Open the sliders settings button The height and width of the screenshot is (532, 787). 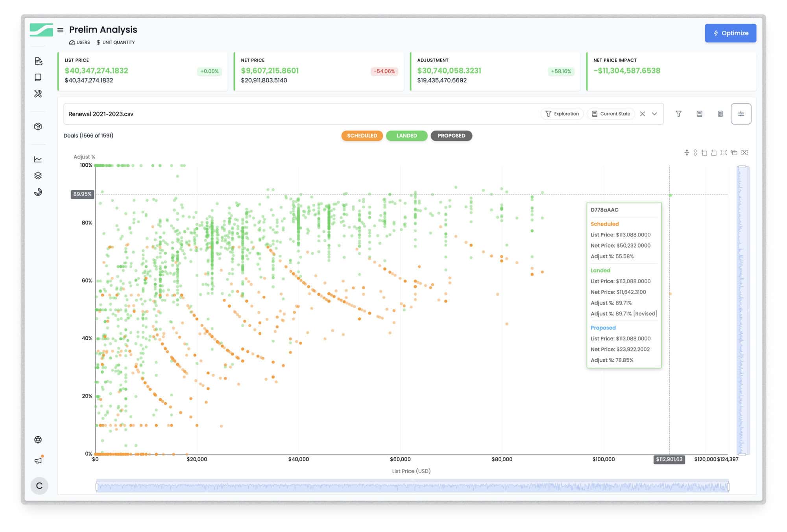click(741, 114)
